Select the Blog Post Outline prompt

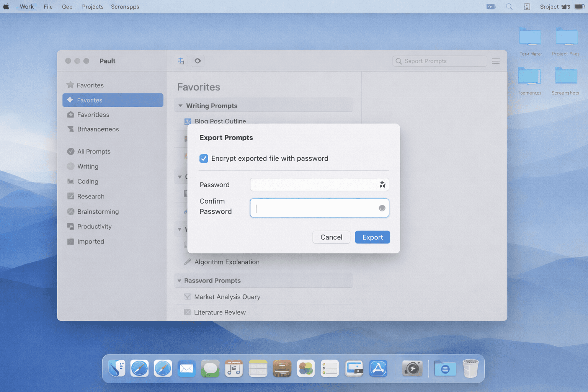pyautogui.click(x=220, y=121)
